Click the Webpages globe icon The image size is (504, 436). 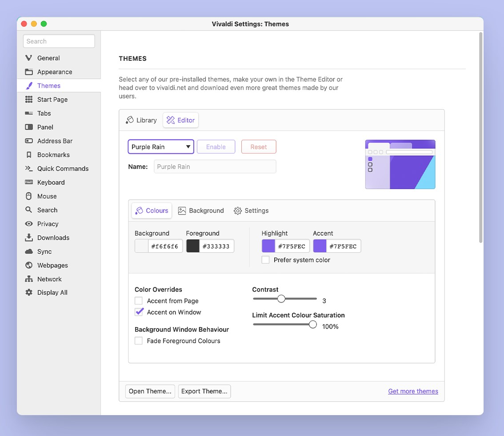coord(28,265)
